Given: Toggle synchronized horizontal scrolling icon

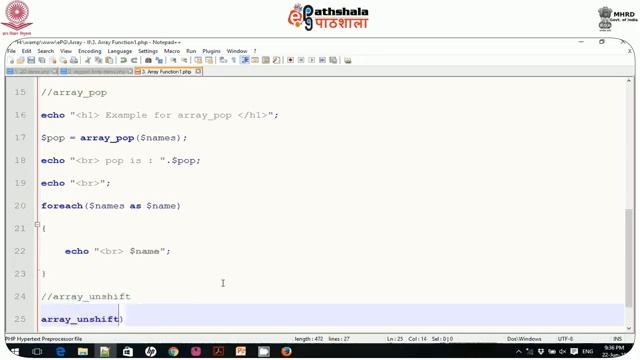Looking at the screenshot, I should point(209,60).
